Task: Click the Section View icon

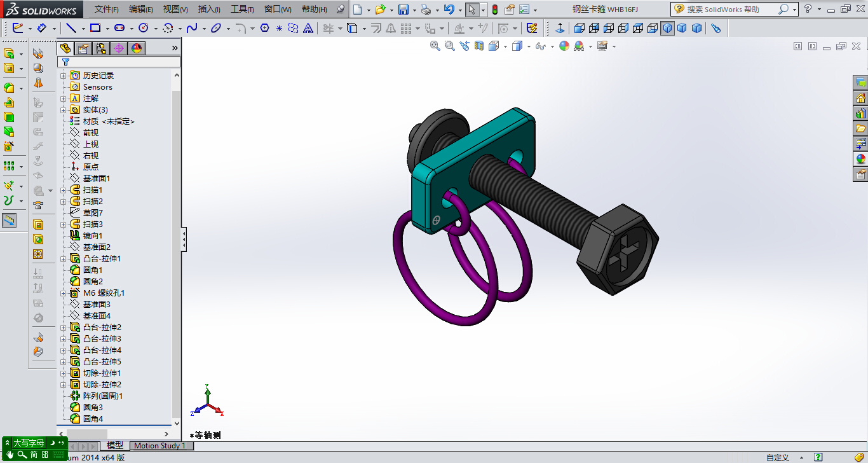Action: pyautogui.click(x=479, y=46)
